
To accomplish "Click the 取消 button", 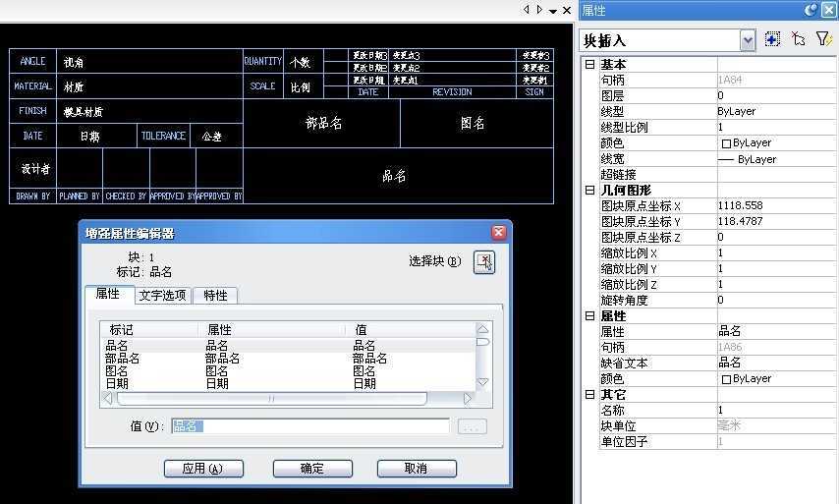I will click(x=417, y=469).
